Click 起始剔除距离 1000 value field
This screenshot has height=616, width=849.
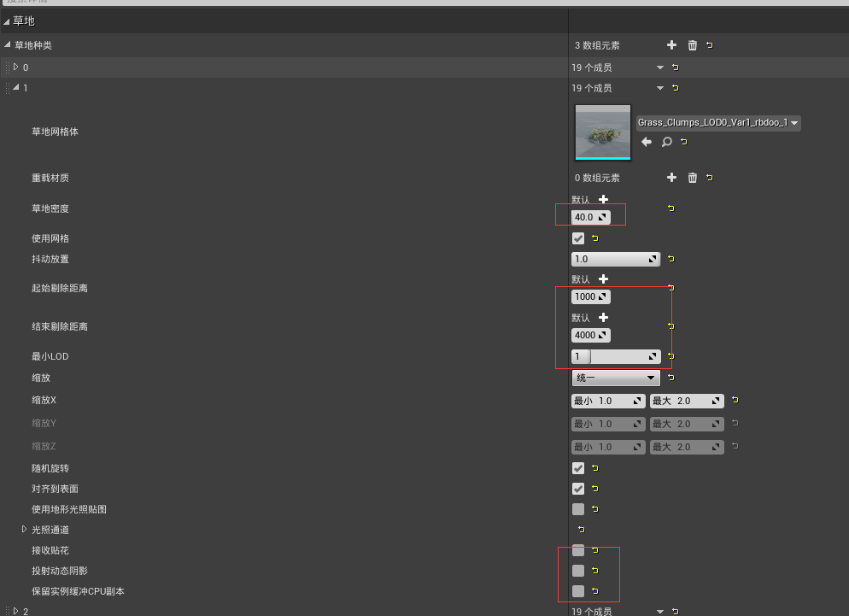[x=591, y=296]
